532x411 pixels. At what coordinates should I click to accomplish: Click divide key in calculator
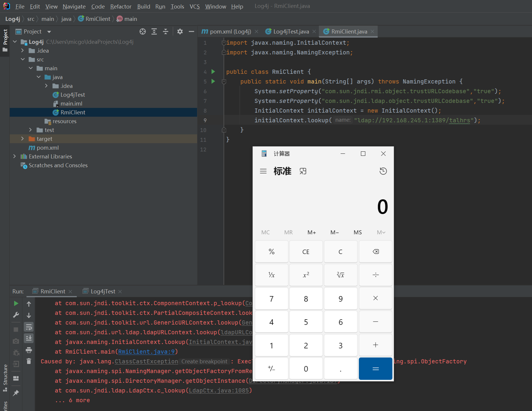[376, 275]
